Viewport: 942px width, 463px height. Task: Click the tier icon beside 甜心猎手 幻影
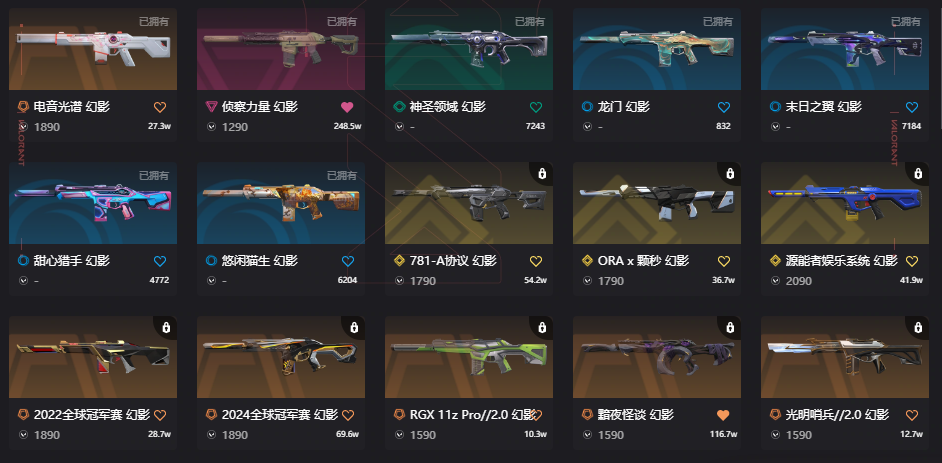[x=24, y=261]
